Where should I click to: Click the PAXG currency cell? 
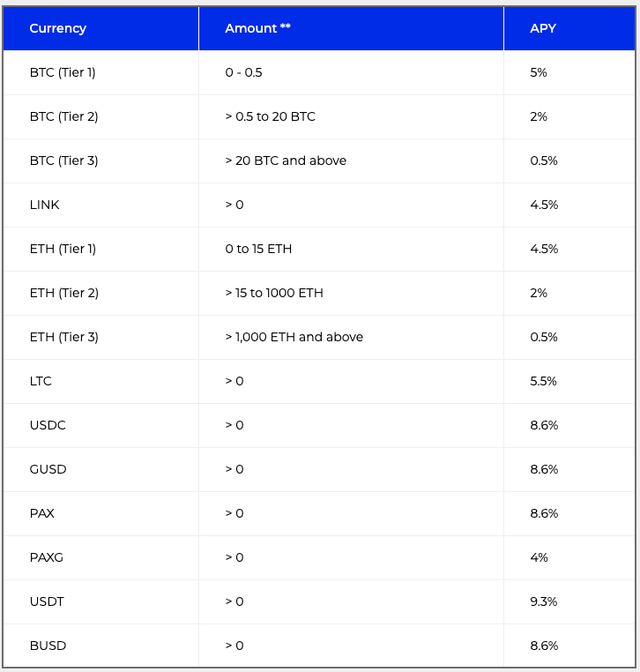pos(46,557)
